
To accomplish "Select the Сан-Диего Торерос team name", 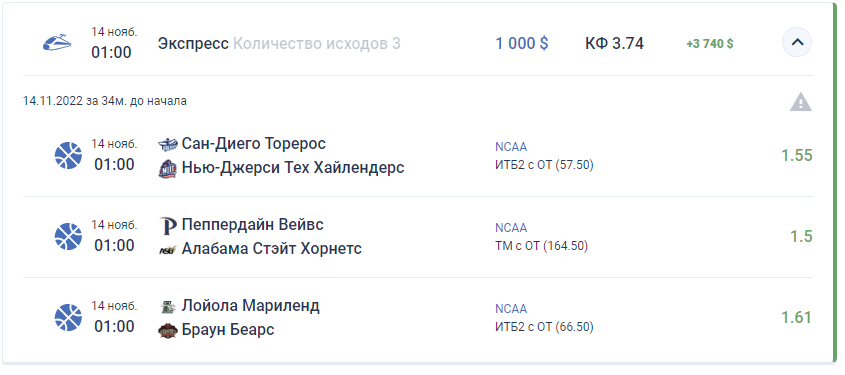I will (x=254, y=144).
